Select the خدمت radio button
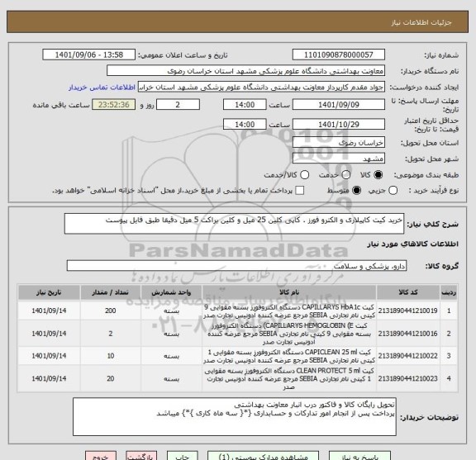The width and height of the screenshot is (476, 460). (346, 175)
